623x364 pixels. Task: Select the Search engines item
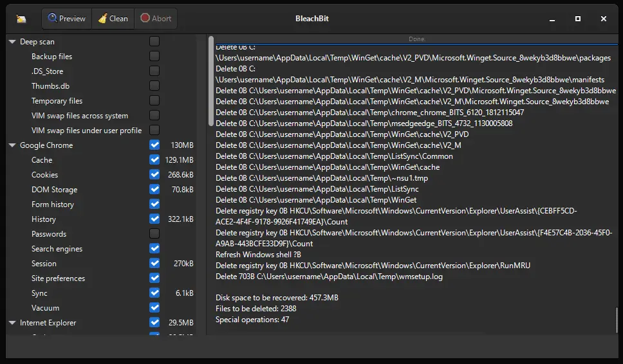click(57, 249)
